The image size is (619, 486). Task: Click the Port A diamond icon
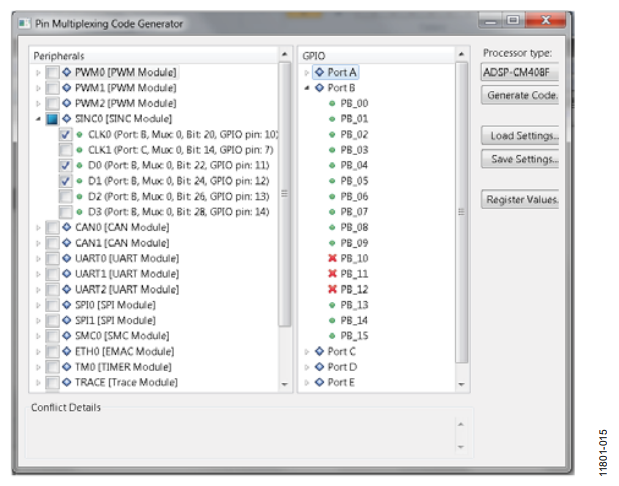[x=319, y=72]
